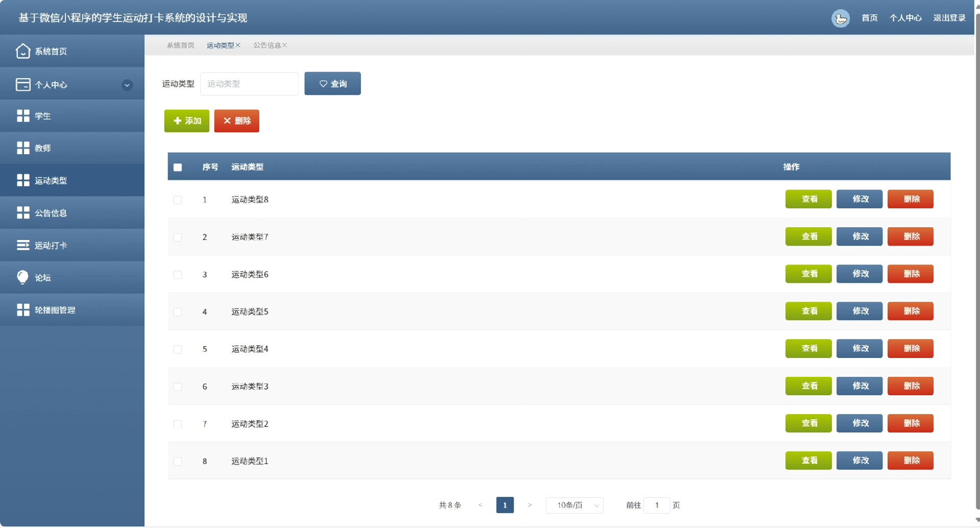This screenshot has height=528, width=980.
Task: Check the box for 运动类型5 row
Action: point(178,312)
